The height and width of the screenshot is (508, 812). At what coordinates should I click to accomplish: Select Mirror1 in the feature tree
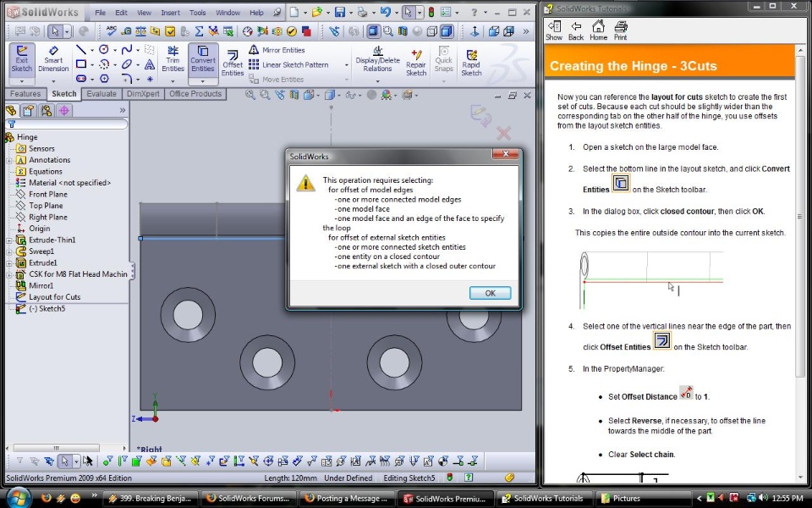click(41, 285)
